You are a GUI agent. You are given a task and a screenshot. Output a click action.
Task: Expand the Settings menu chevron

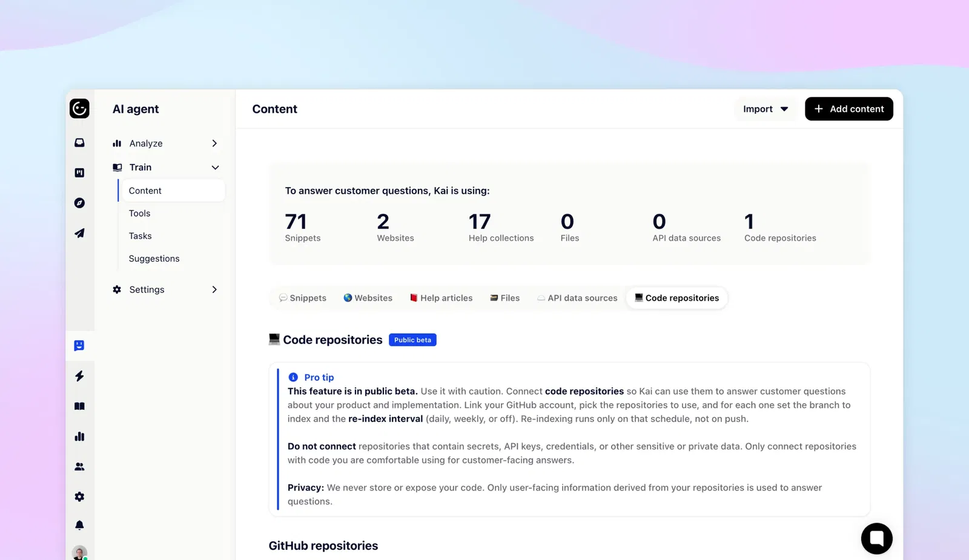point(214,290)
